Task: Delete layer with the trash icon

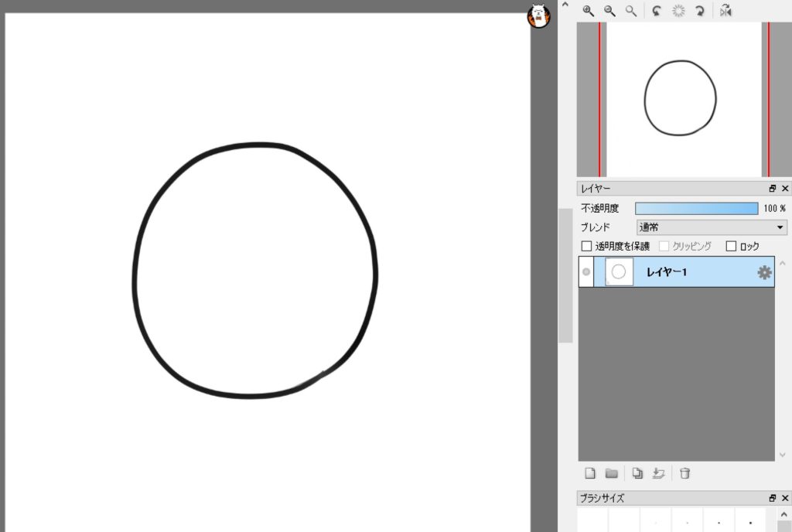Action: [x=684, y=473]
